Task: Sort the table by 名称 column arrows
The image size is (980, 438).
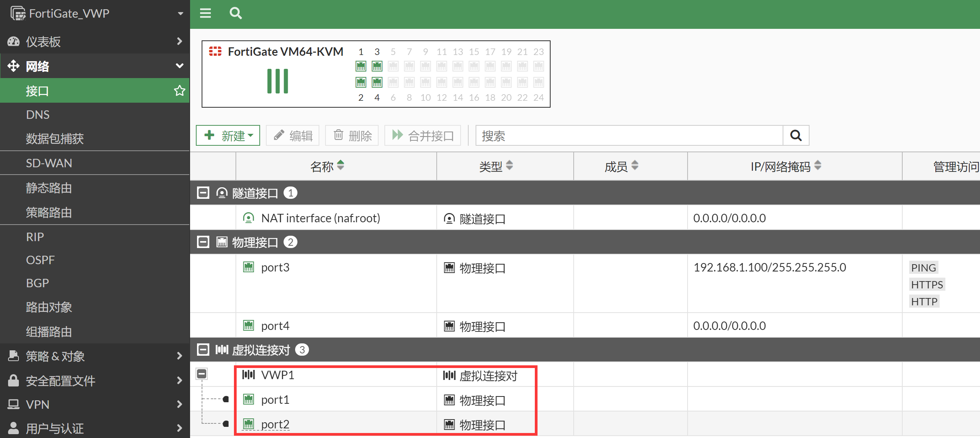Action: click(341, 166)
